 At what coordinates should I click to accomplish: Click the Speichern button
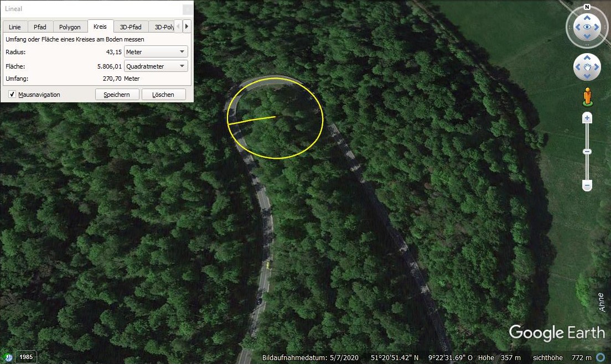116,95
